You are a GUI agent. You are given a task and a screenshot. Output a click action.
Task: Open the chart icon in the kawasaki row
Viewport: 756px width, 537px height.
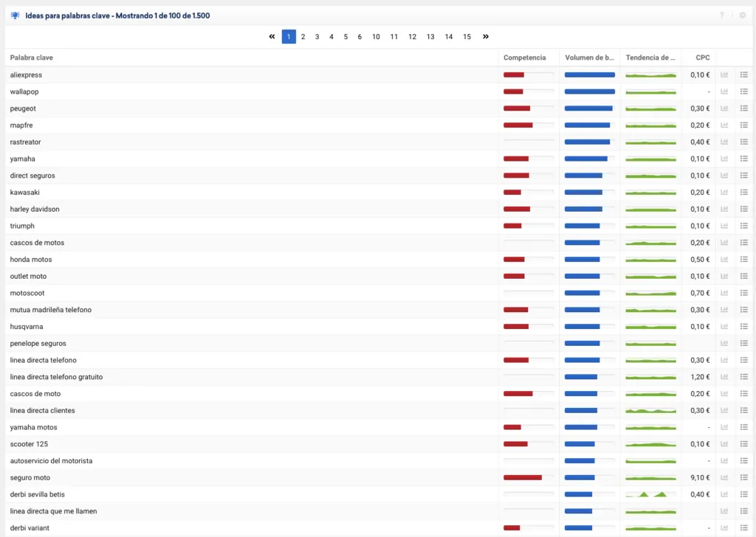coord(724,193)
